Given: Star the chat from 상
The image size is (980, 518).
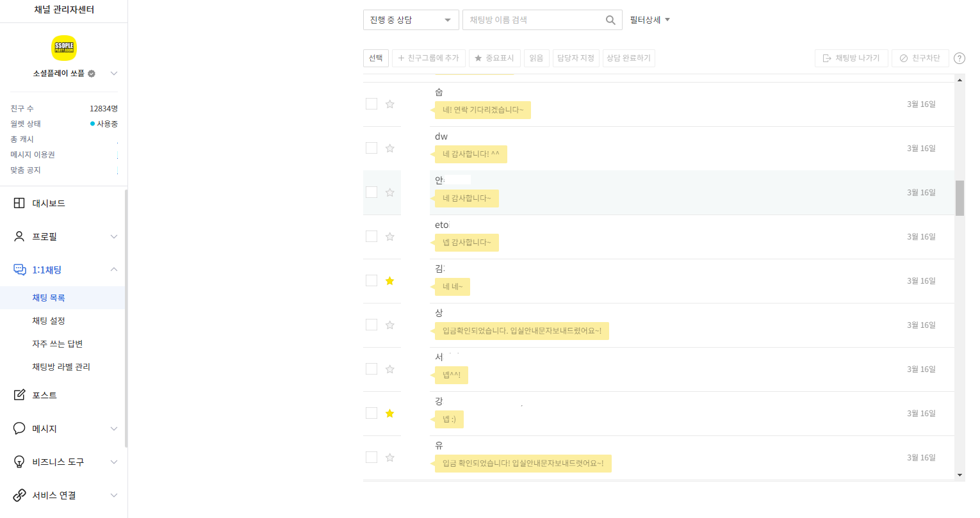Looking at the screenshot, I should point(389,325).
